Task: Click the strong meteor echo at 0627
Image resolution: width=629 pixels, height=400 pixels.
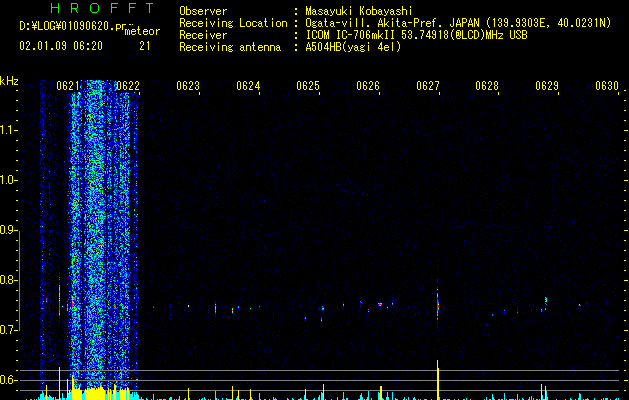Action: tap(438, 303)
